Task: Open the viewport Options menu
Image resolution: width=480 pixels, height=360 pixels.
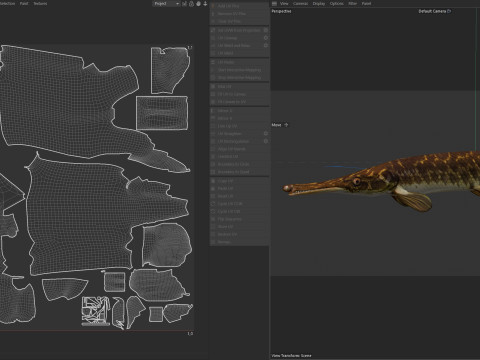Action: (x=337, y=3)
